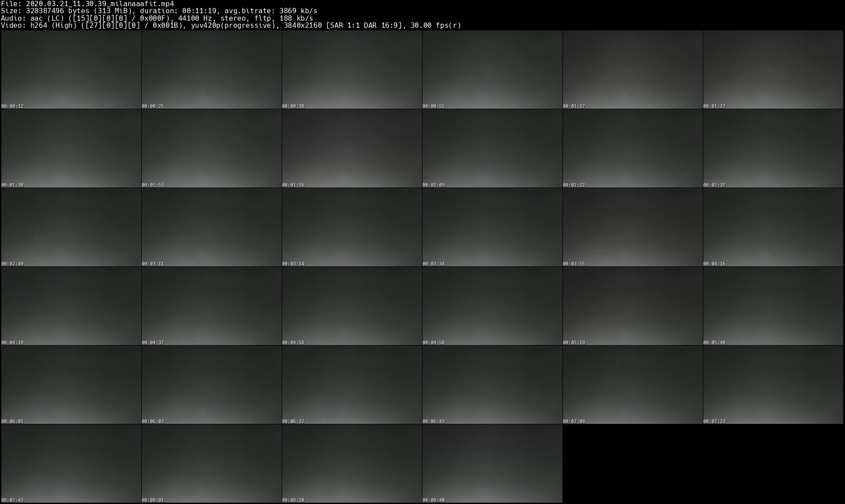The width and height of the screenshot is (845, 504).
Task: Open the frame stamped 00:05:40
Action: click(x=773, y=306)
